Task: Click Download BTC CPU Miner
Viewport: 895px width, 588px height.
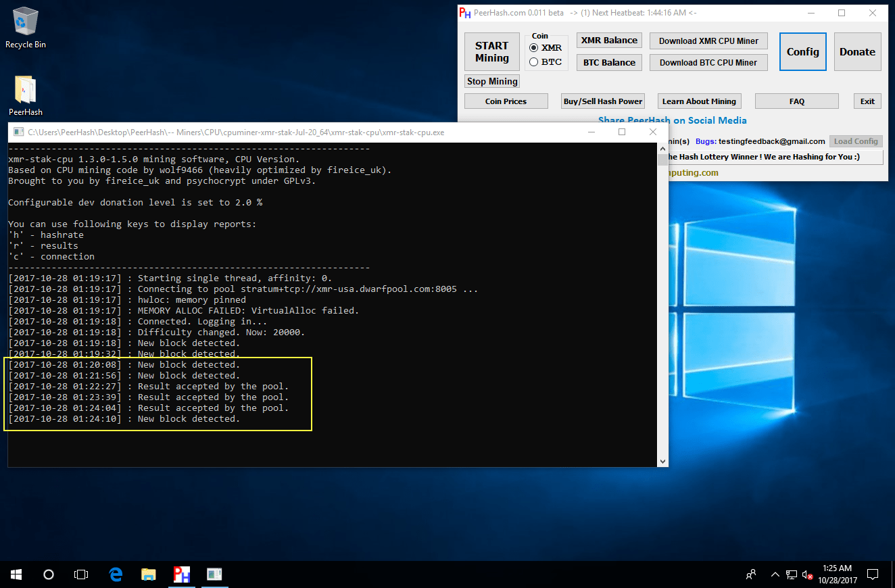Action: click(x=708, y=62)
